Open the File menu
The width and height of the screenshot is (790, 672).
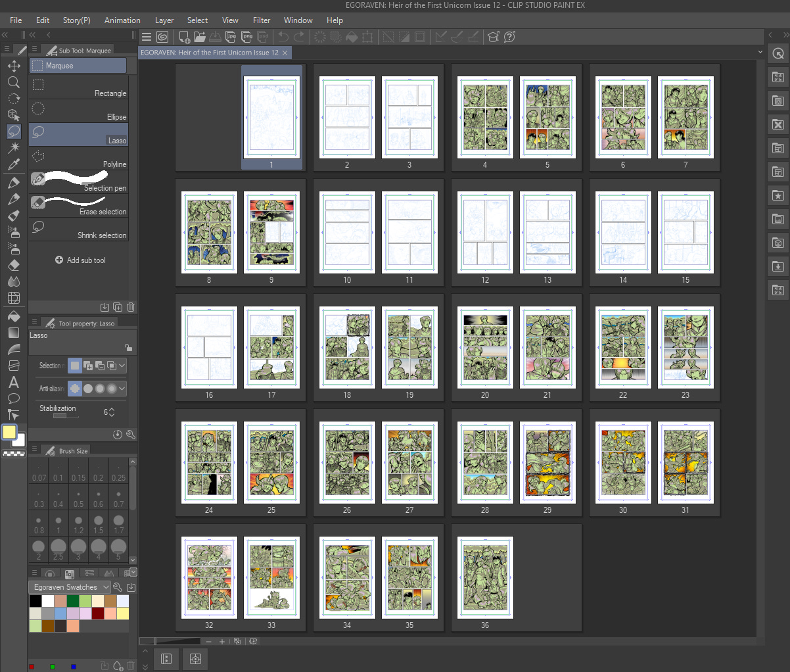pyautogui.click(x=16, y=20)
